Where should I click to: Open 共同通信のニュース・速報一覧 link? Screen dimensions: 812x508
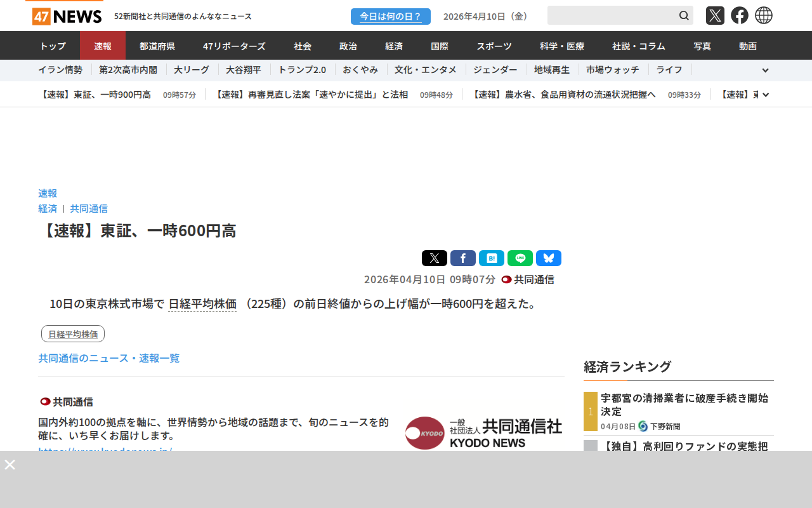click(109, 358)
